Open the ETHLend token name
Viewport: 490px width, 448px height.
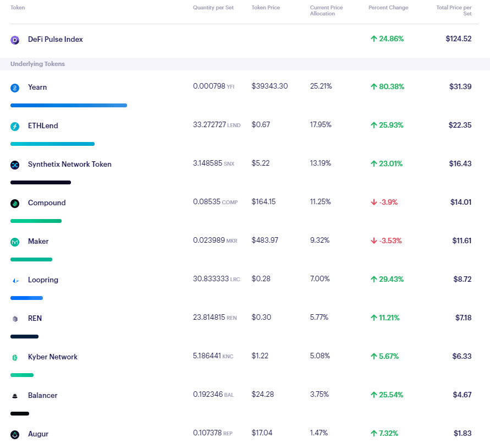click(43, 126)
